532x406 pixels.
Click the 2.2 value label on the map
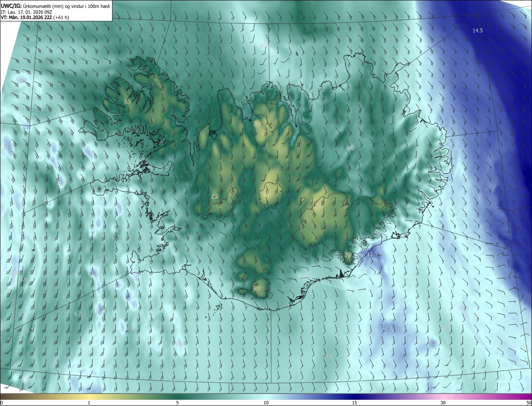pos(257,124)
